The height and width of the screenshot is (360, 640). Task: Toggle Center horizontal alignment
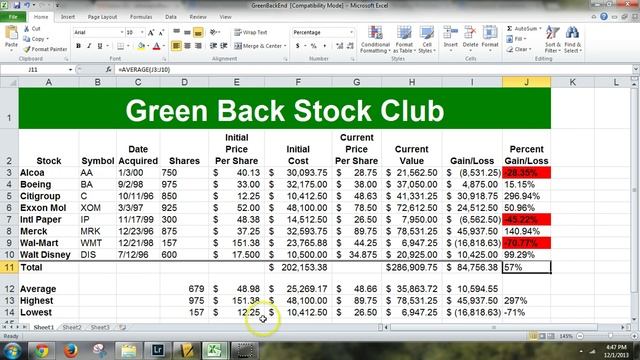(187, 46)
